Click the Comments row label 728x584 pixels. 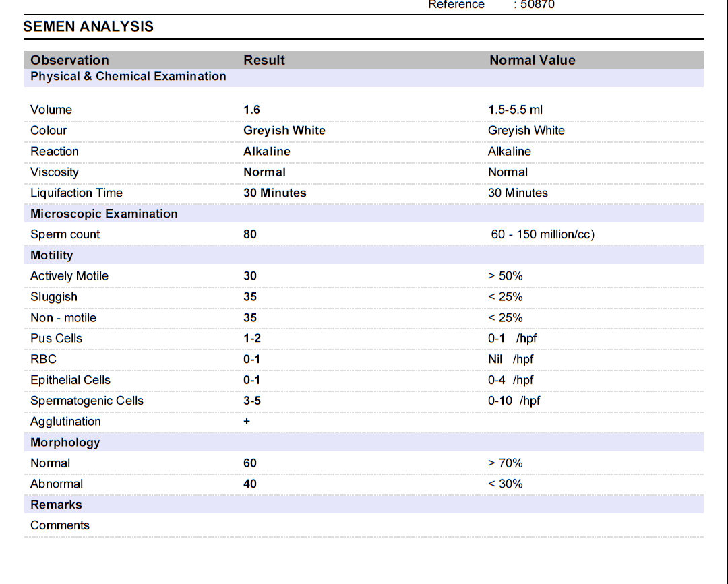pos(60,525)
